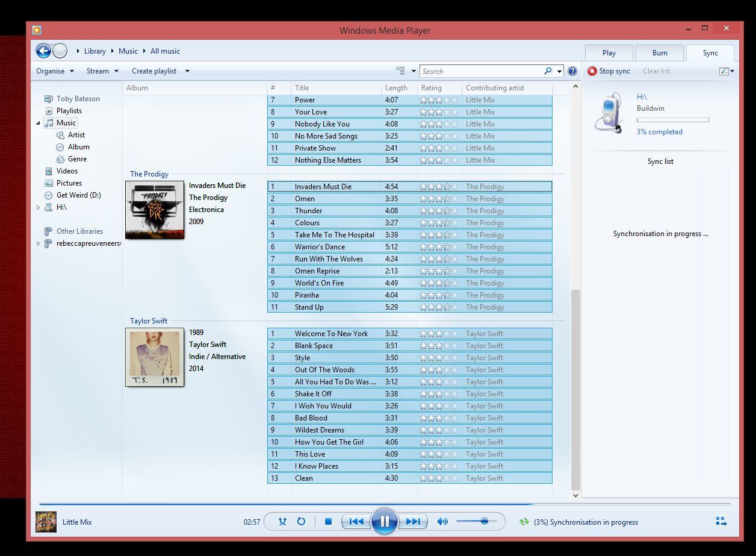Viewport: 756px width, 556px height.
Task: Go back with the blue back arrow
Action: click(43, 51)
